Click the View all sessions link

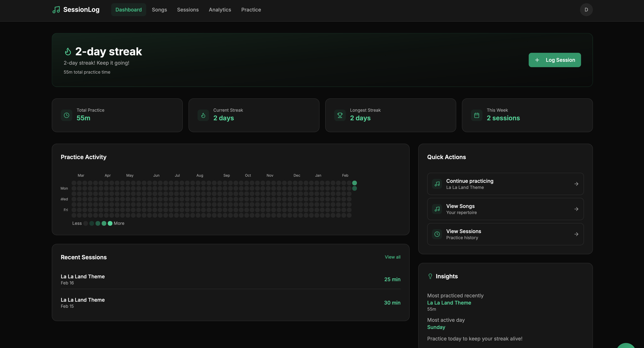(x=393, y=257)
